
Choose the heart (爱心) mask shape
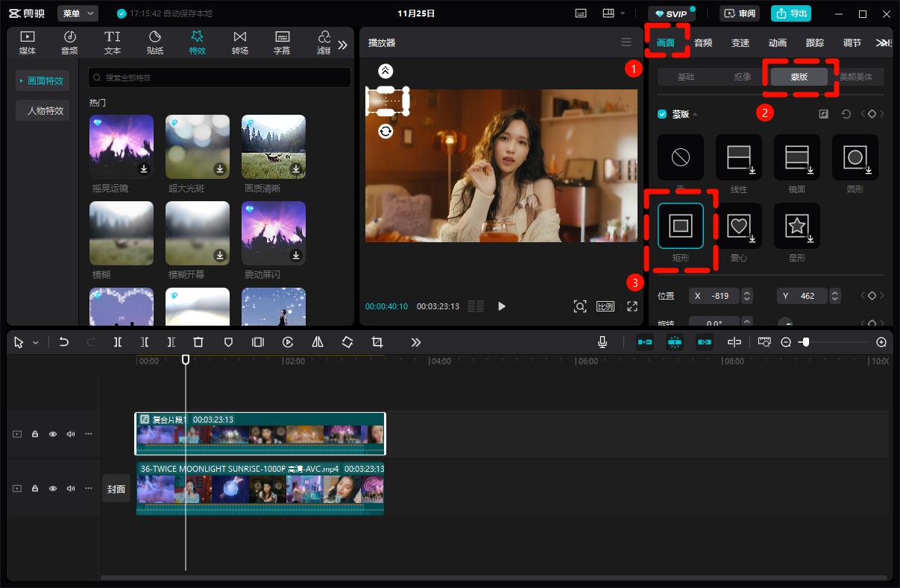[x=738, y=226]
